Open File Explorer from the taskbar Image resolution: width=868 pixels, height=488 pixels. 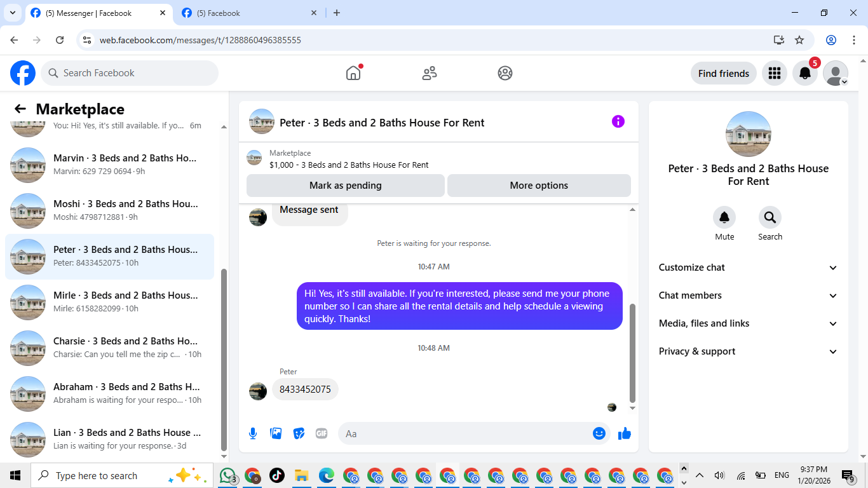[301, 475]
